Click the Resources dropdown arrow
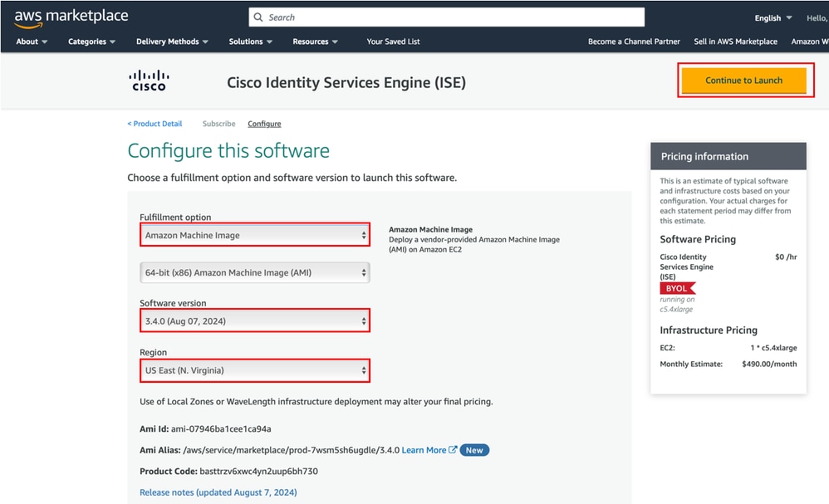 (x=336, y=41)
